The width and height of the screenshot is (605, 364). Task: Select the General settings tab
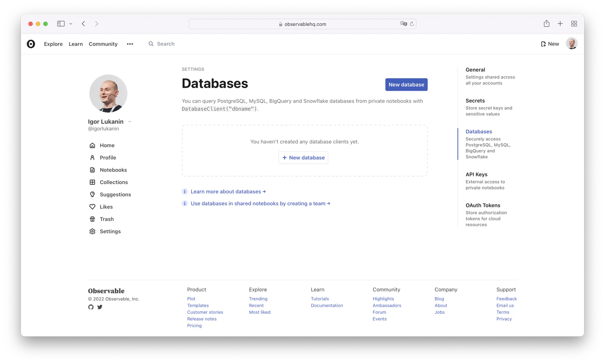tap(491, 76)
